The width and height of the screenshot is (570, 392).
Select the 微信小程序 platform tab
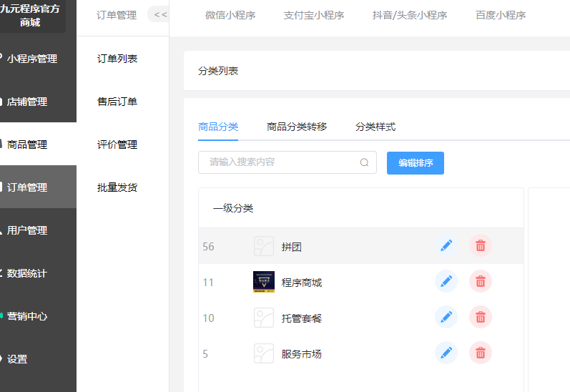point(230,15)
